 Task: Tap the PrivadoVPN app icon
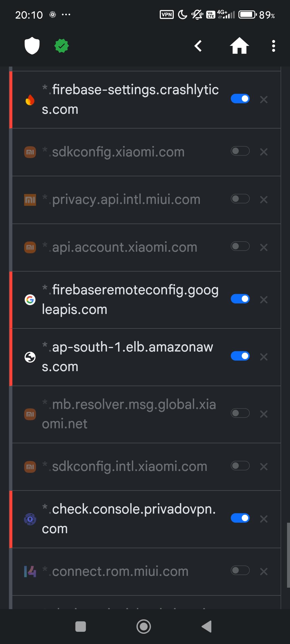coord(30,519)
